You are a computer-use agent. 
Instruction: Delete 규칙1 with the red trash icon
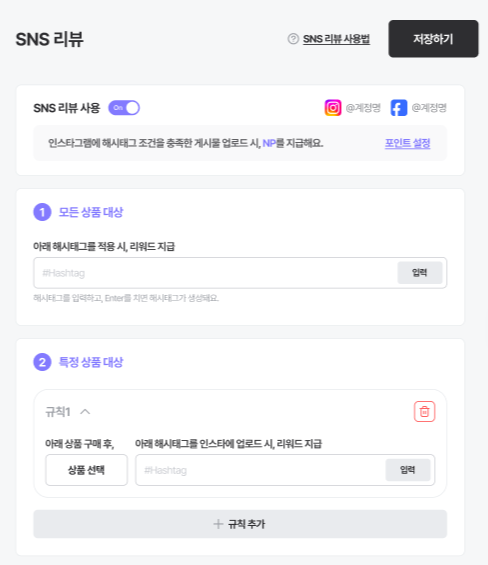(424, 411)
